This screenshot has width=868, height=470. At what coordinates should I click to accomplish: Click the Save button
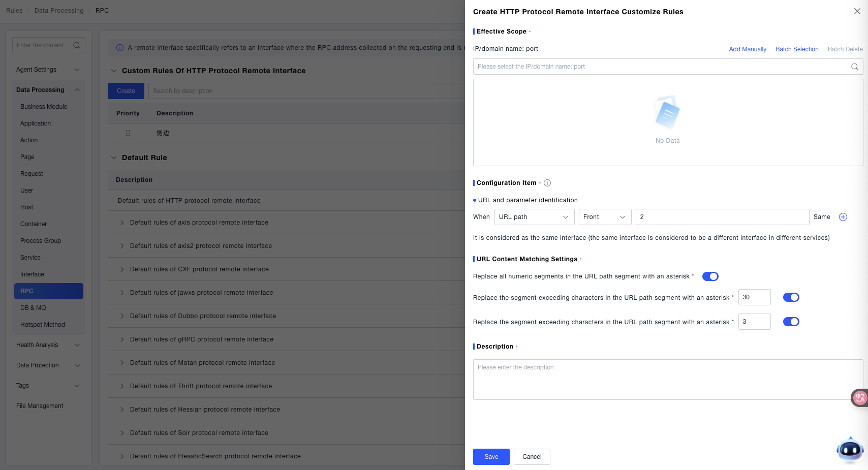(x=491, y=457)
